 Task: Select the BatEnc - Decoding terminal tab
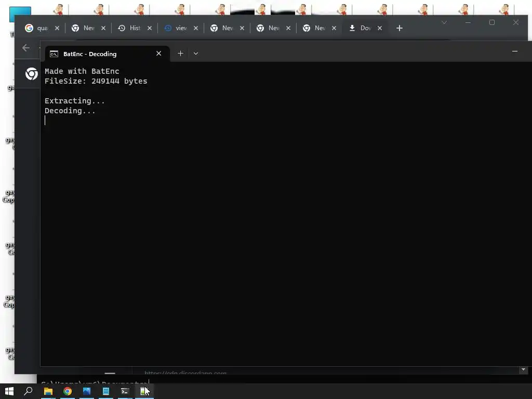pyautogui.click(x=107, y=54)
